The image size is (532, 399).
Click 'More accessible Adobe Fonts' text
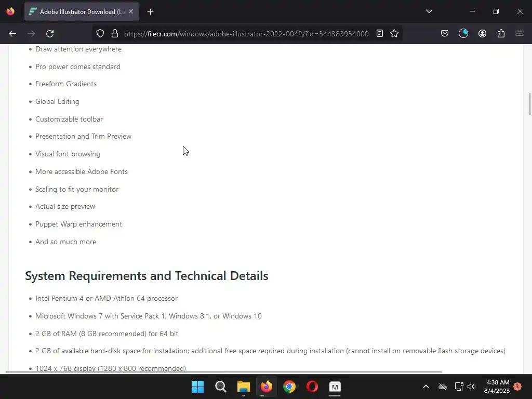coord(82,171)
